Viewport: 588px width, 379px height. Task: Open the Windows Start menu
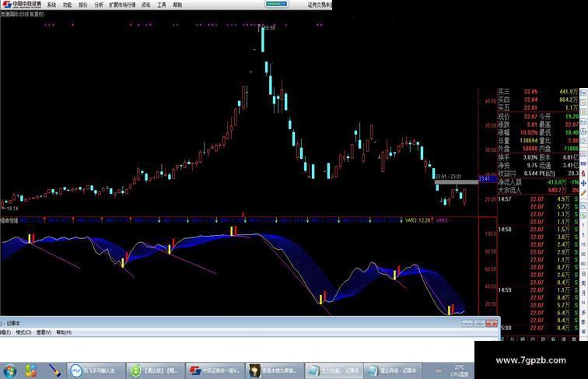tap(9, 370)
